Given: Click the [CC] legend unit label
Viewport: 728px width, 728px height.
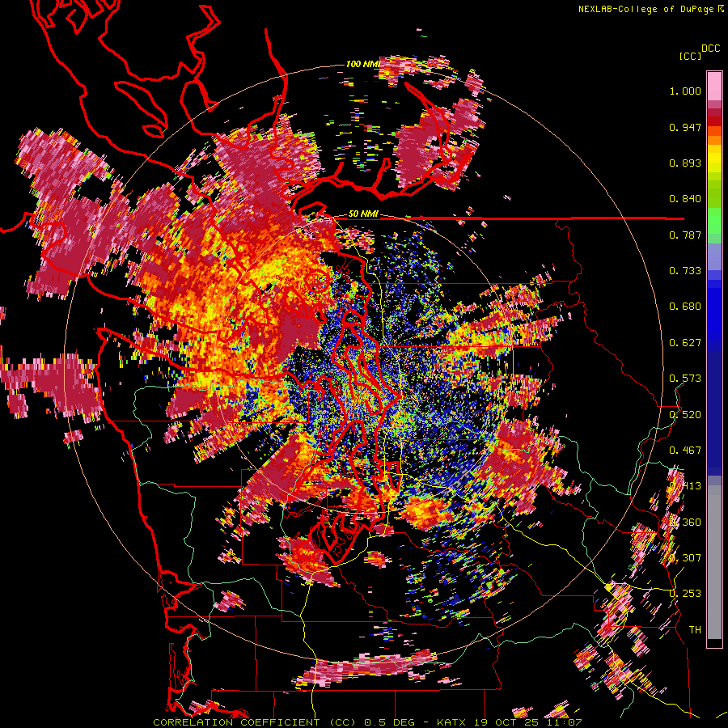Looking at the screenshot, I should 690,56.
